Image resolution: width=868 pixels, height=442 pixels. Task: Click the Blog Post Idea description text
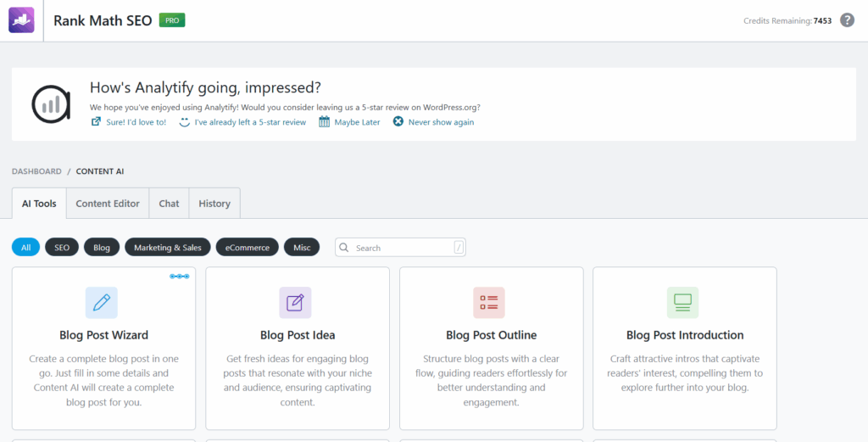point(298,381)
